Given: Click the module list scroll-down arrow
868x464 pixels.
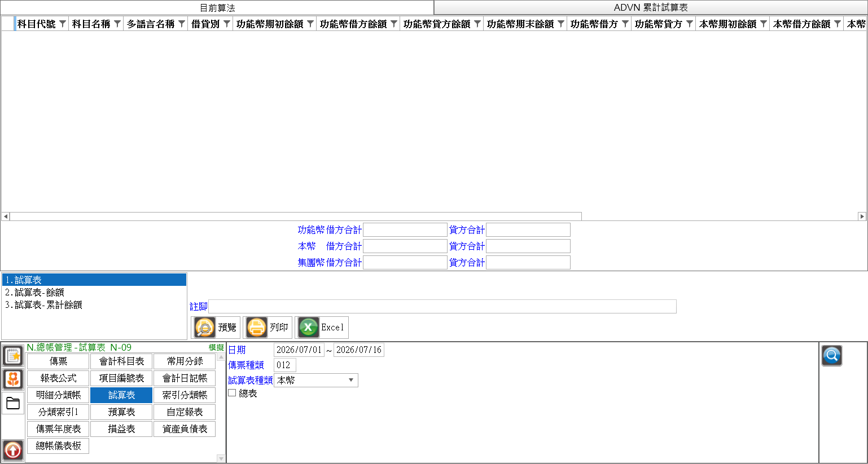Looking at the screenshot, I should point(221,459).
